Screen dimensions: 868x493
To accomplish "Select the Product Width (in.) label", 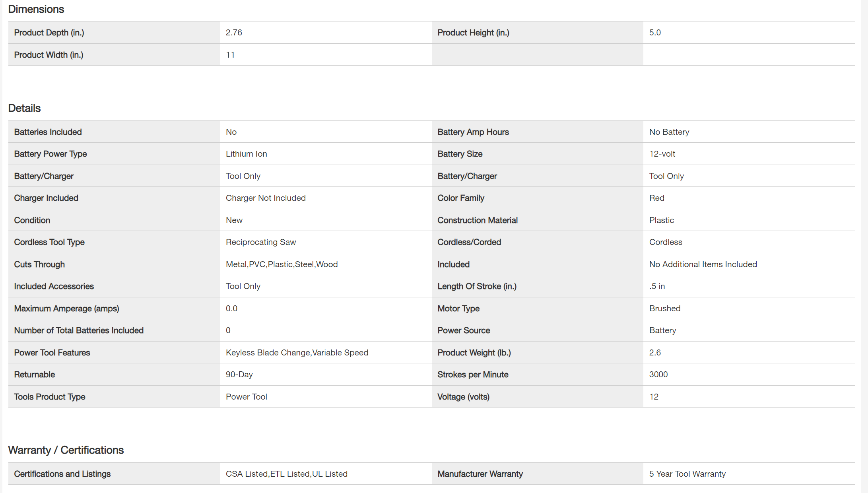I will point(49,55).
